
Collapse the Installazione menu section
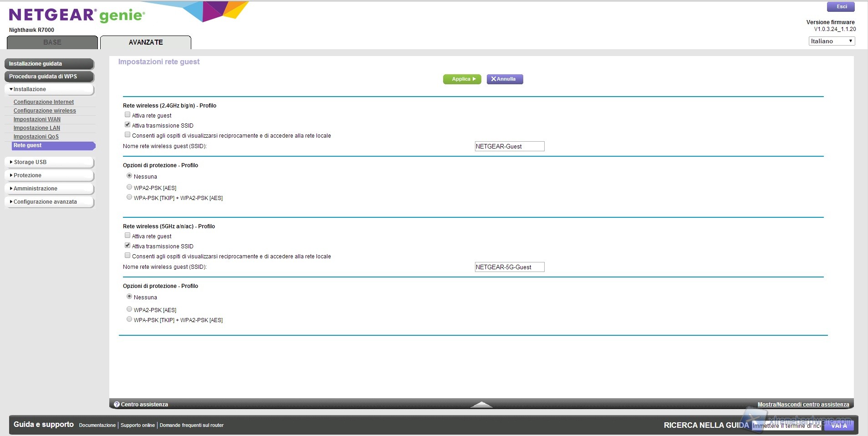coord(49,89)
